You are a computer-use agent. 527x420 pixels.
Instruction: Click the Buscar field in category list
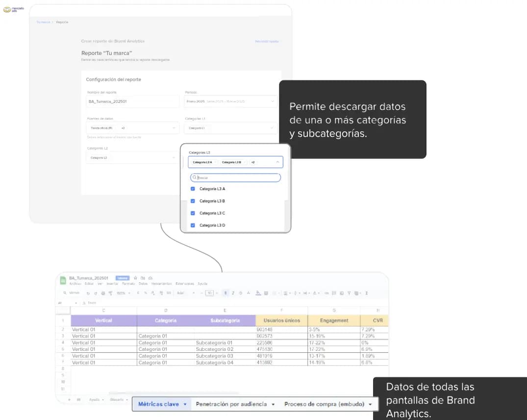pyautogui.click(x=235, y=178)
